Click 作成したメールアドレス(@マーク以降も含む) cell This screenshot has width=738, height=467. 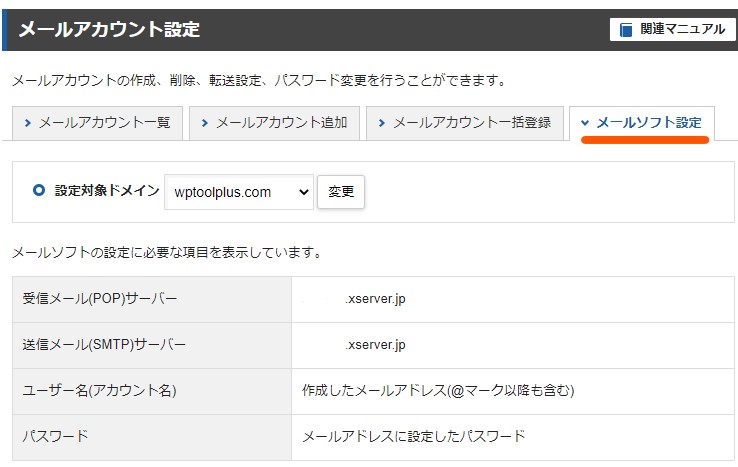pos(438,390)
